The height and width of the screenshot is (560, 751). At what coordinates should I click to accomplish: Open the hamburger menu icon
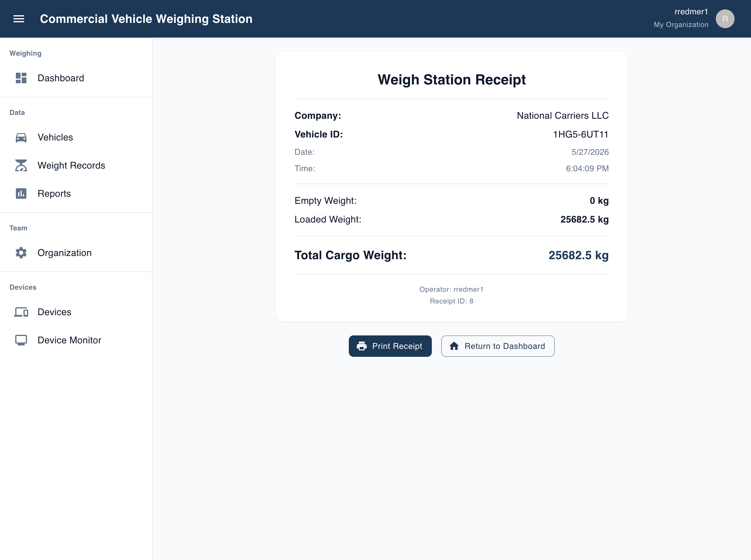tap(19, 19)
